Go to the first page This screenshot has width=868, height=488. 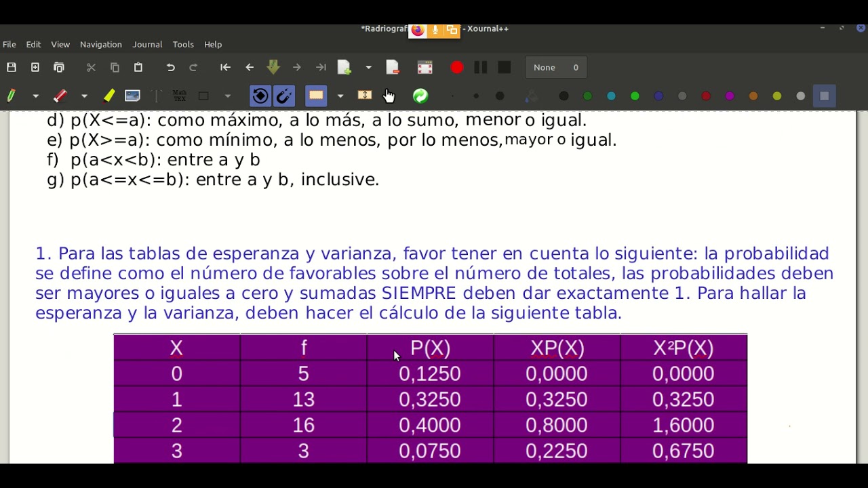[225, 67]
